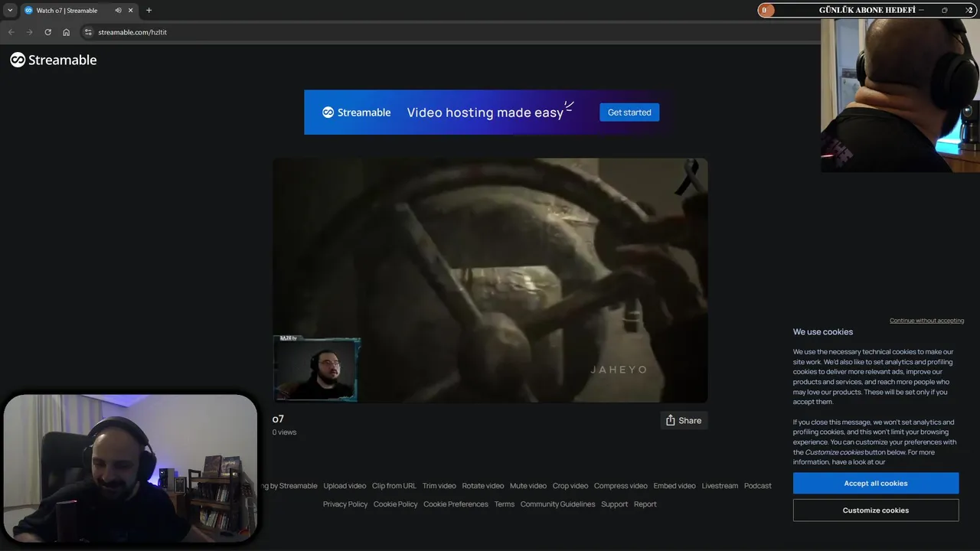Open Rotate video link
Screen dimensions: 980x551
coord(483,486)
